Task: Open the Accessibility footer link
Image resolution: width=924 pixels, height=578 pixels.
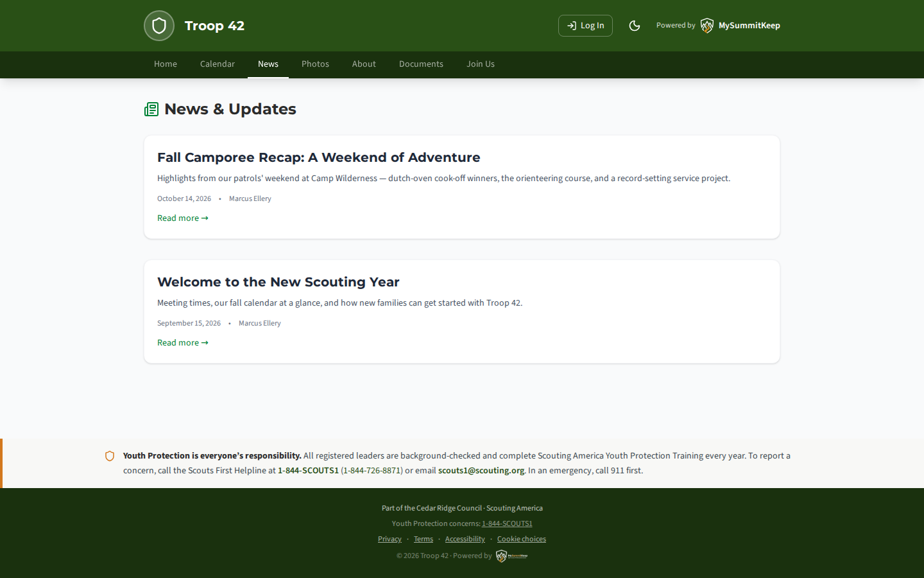Action: tap(465, 539)
